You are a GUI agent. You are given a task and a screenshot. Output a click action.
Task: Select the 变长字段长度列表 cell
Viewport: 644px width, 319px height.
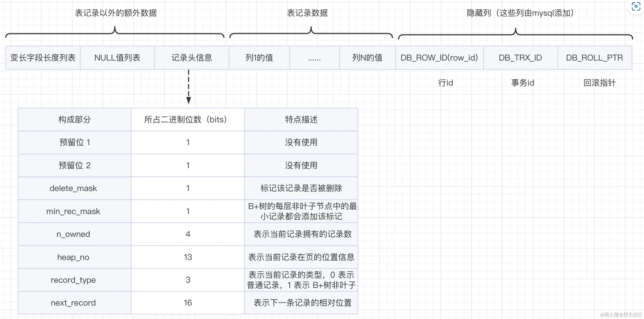tap(43, 58)
